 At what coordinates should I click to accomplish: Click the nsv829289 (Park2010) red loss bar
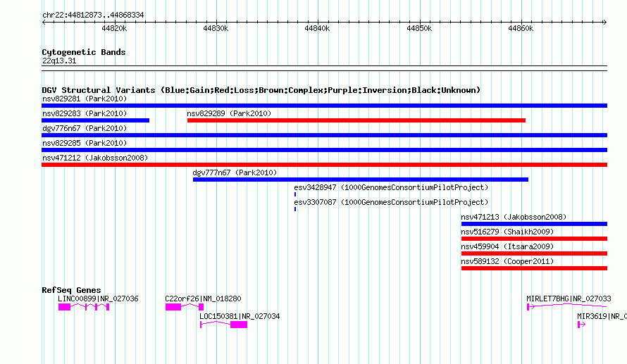[x=356, y=120]
